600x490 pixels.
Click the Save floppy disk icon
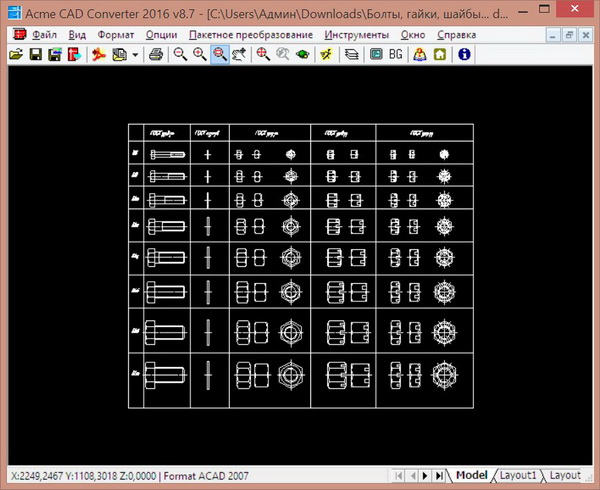(35, 54)
